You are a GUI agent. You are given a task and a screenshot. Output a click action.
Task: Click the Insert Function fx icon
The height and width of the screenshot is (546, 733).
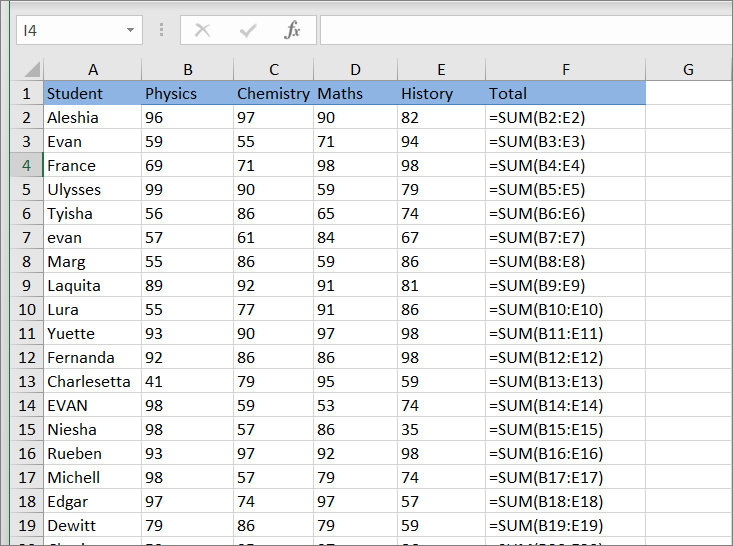292,30
